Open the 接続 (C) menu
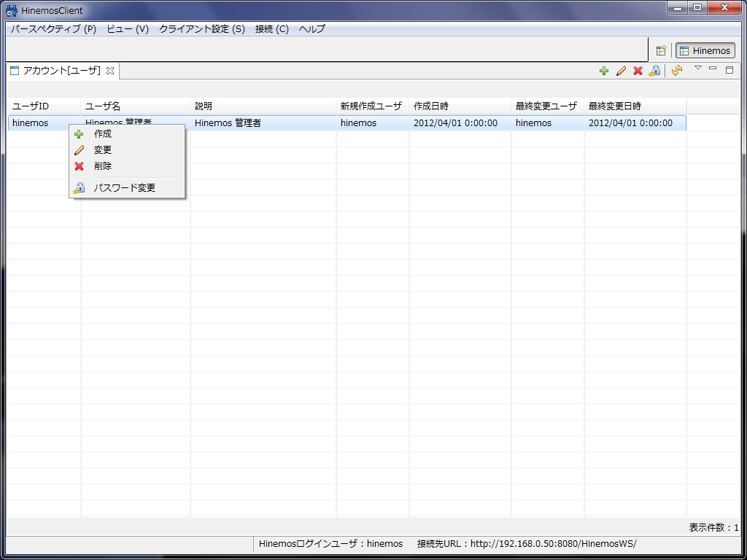747x560 pixels. coord(272,29)
